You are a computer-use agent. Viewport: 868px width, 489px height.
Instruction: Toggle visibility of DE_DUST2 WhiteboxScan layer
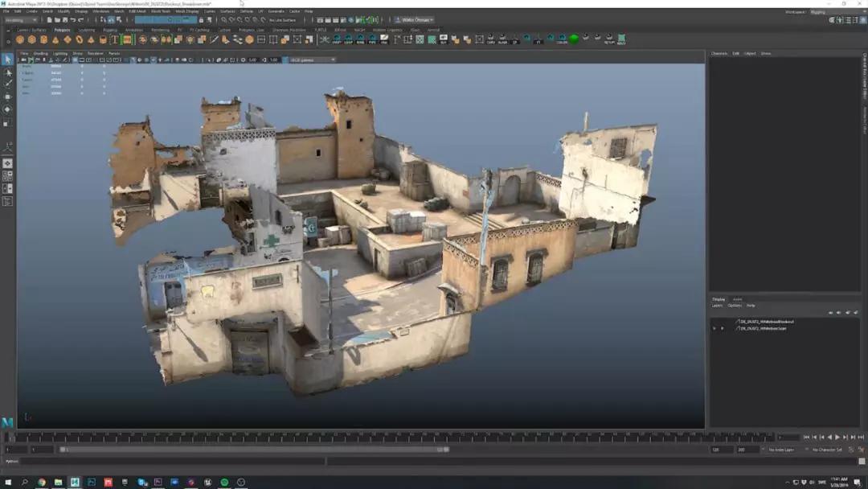[x=714, y=328]
